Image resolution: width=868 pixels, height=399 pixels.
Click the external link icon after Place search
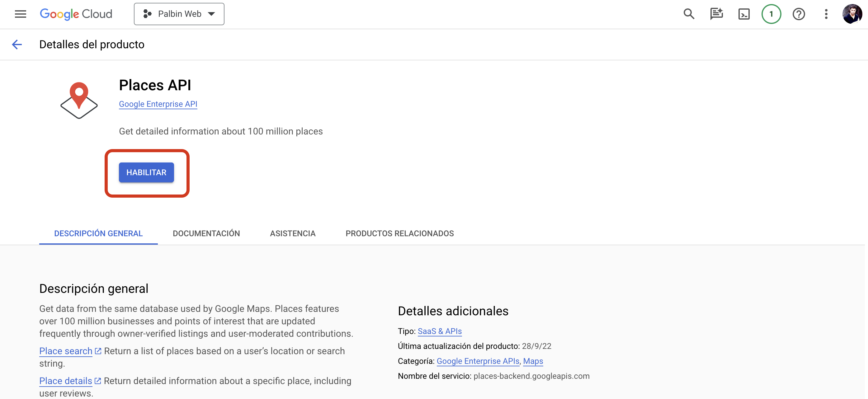[98, 351]
